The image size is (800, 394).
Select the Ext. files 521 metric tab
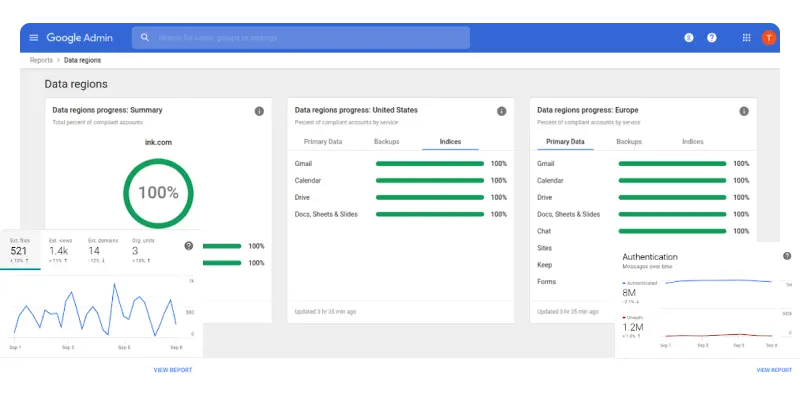[20, 250]
